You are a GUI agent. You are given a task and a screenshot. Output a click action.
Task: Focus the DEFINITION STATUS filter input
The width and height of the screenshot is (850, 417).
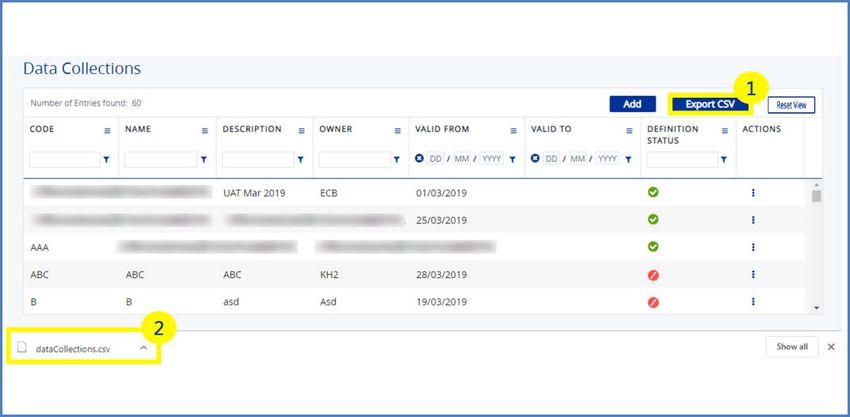click(x=682, y=159)
